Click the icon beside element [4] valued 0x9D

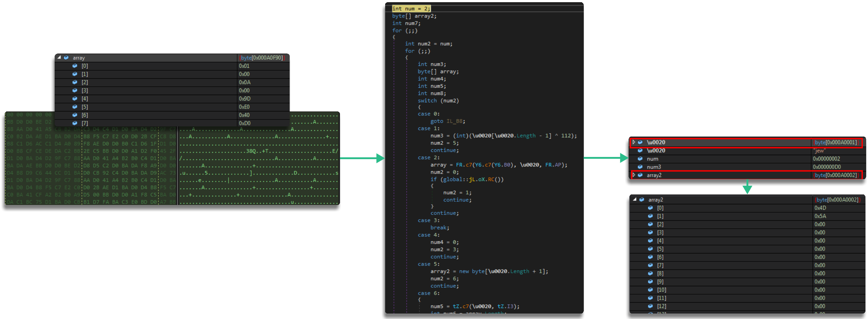[75, 99]
